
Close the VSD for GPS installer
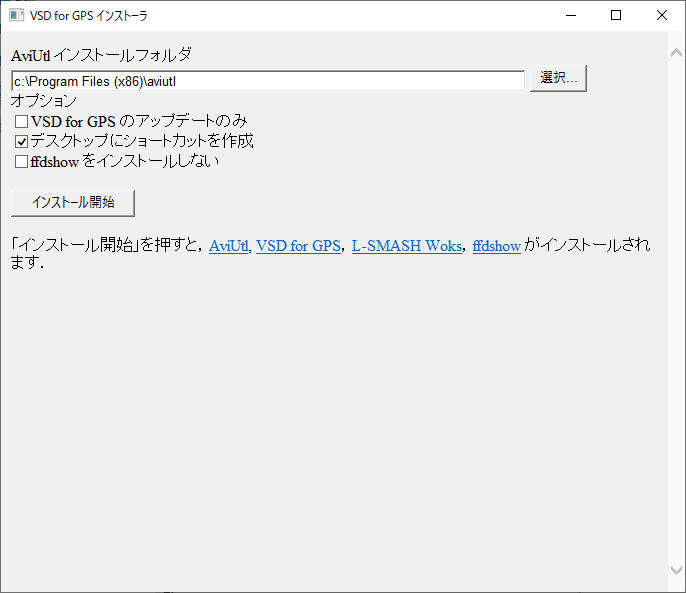click(x=662, y=15)
